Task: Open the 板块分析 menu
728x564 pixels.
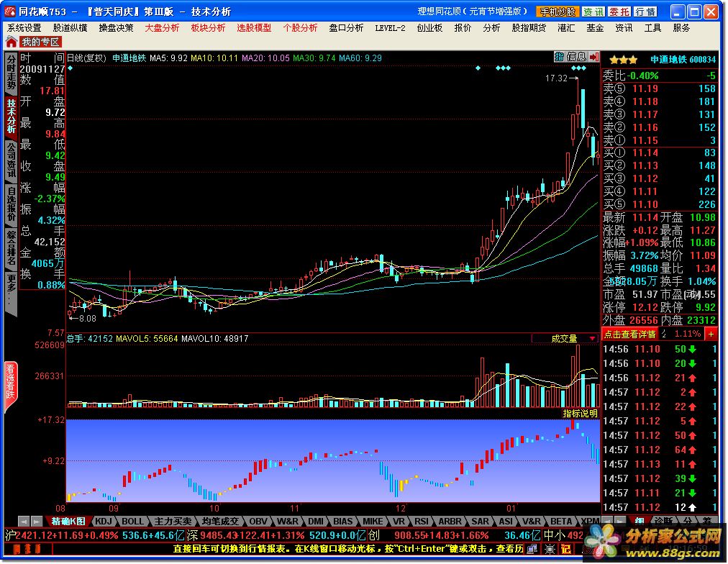Action: click(x=208, y=28)
